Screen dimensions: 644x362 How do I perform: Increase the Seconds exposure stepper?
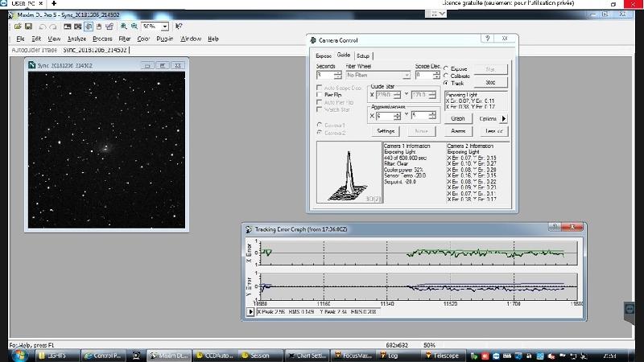[x=339, y=72]
